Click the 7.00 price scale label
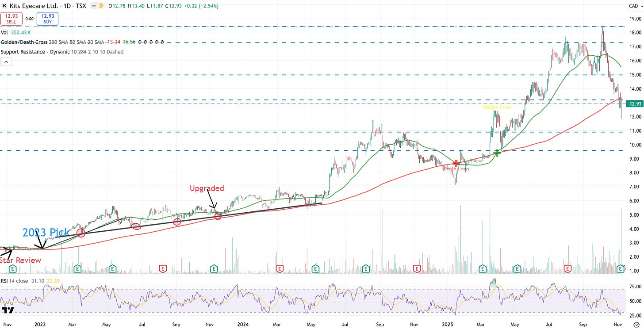Image resolution: width=644 pixels, height=329 pixels. click(635, 187)
